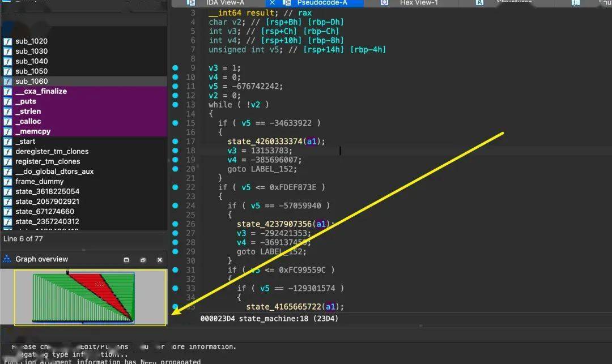Click the function icon beside sub_1040

click(x=8, y=61)
